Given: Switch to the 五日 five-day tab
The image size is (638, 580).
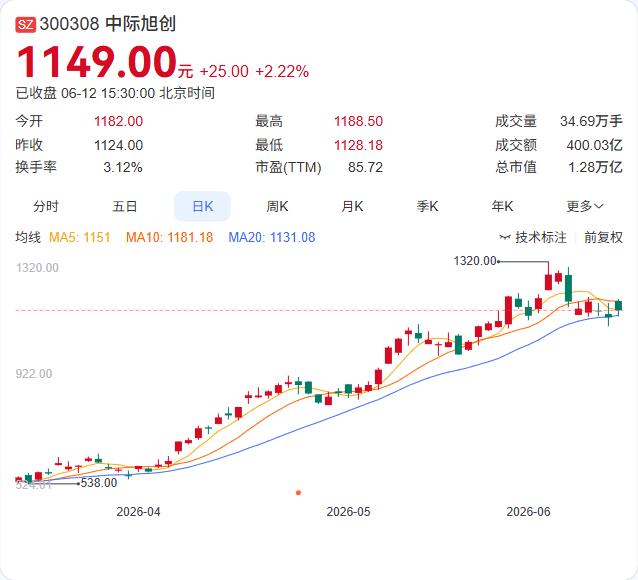Looking at the screenshot, I should click(125, 206).
